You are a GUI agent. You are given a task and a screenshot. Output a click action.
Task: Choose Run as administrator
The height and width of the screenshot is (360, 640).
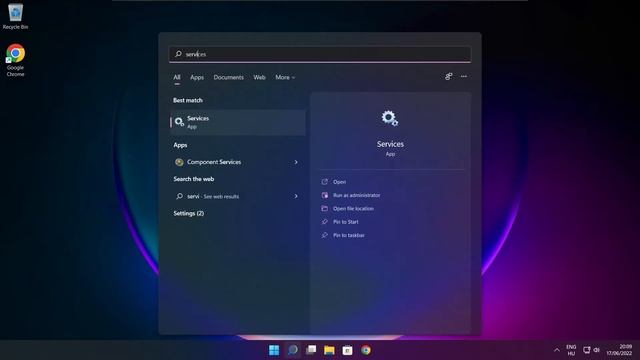click(356, 196)
